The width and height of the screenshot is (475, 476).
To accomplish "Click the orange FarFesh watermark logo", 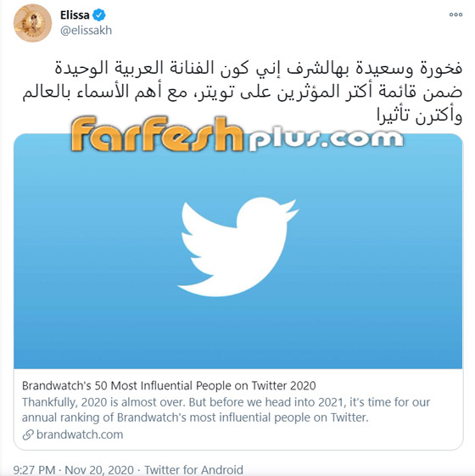I will [x=157, y=134].
